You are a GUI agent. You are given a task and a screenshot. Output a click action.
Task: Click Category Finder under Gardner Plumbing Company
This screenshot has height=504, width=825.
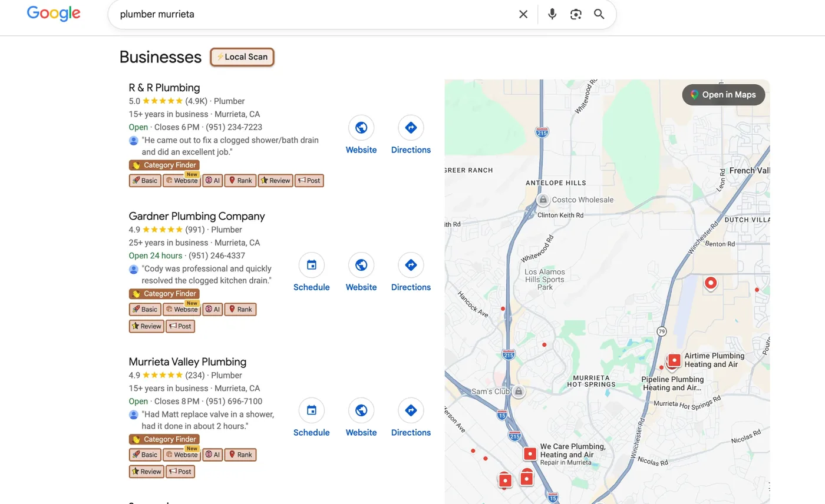[x=164, y=294]
